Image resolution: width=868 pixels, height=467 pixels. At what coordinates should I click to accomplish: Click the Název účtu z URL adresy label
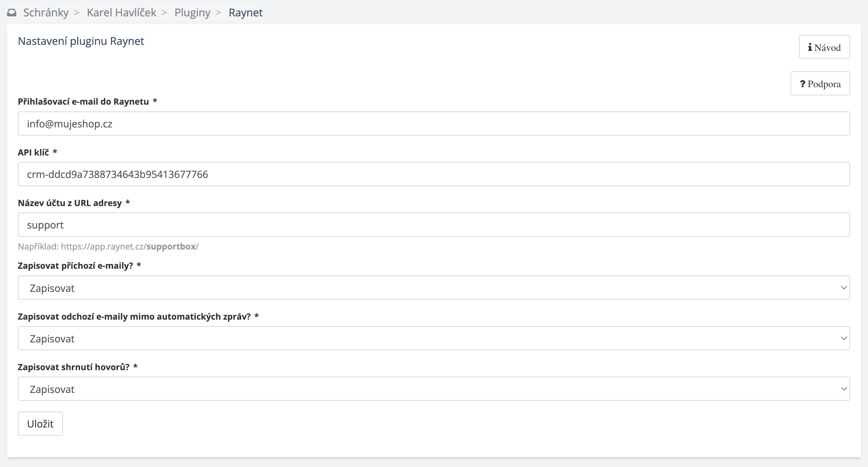click(x=70, y=203)
